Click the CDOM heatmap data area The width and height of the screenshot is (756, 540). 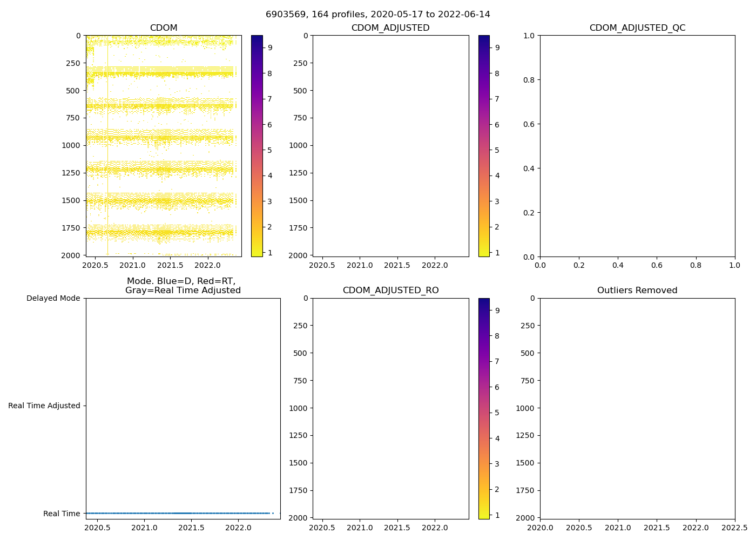pyautogui.click(x=163, y=146)
